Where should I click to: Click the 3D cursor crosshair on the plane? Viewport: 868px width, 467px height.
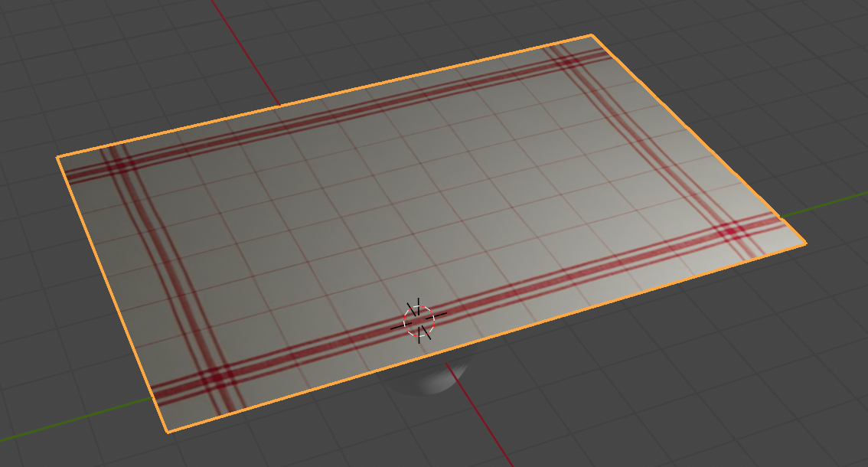pos(419,321)
